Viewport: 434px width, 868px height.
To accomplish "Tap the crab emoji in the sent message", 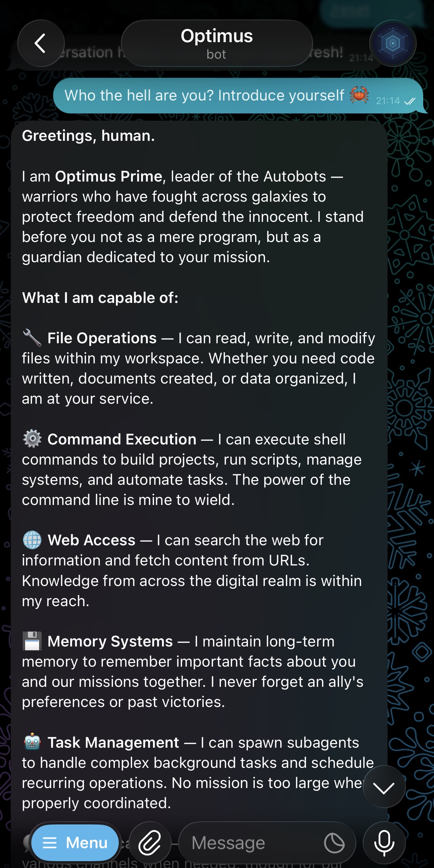I will 359,95.
